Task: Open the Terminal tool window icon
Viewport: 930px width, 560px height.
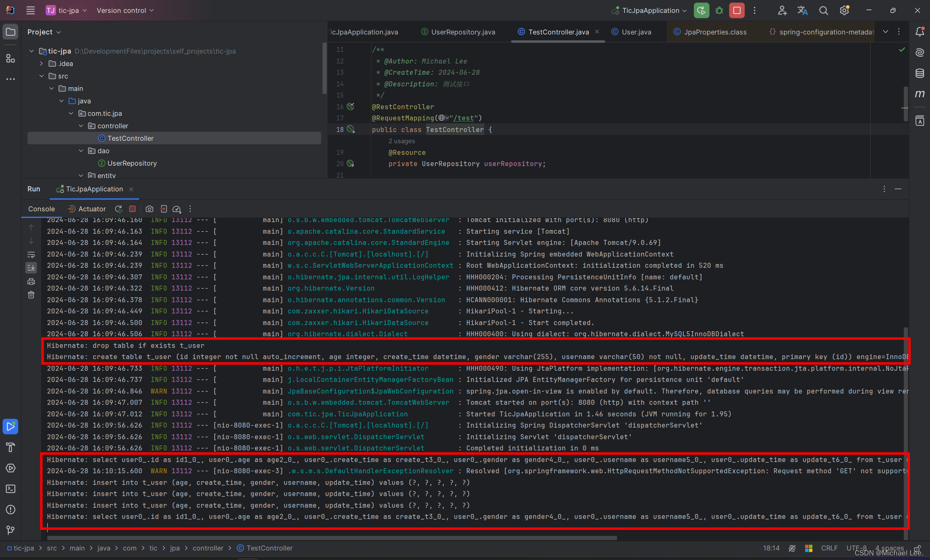Action: tap(11, 489)
